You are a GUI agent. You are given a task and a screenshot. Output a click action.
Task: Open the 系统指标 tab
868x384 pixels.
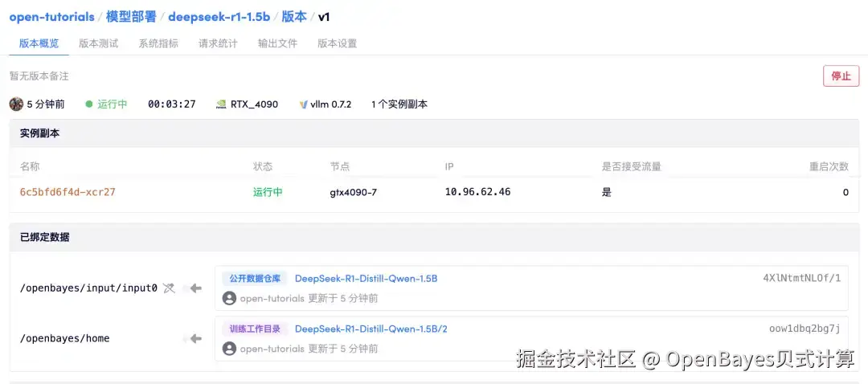158,43
